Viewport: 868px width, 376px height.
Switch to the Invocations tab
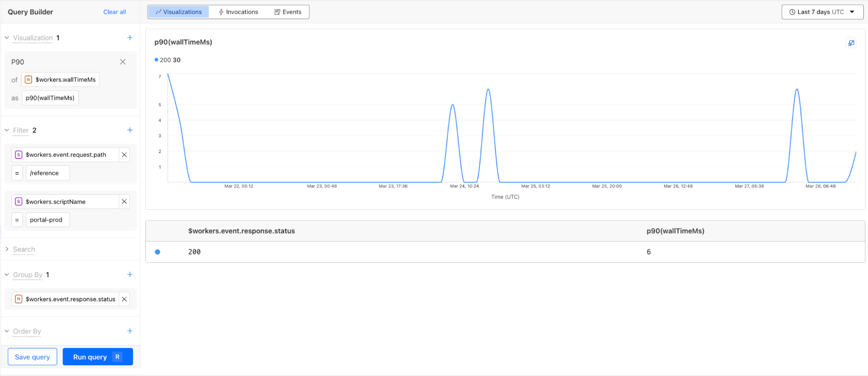point(238,12)
